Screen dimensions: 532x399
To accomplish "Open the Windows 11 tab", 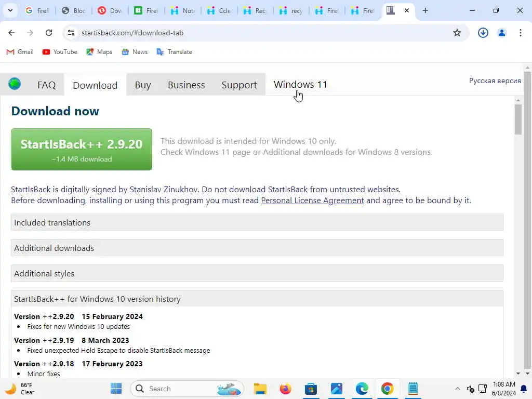I will coord(300,85).
